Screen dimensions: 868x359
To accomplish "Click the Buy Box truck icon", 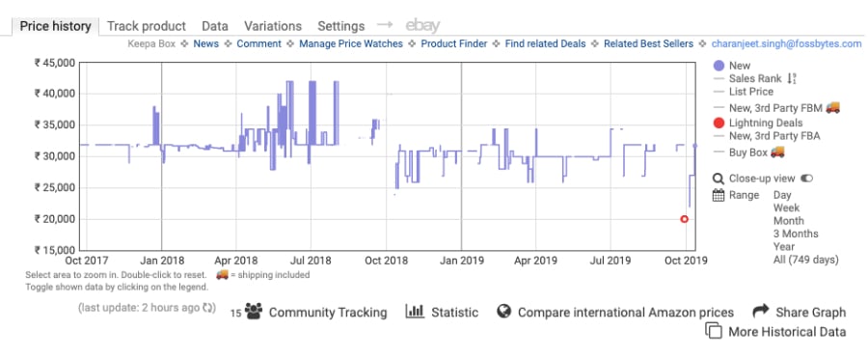I will click(777, 152).
